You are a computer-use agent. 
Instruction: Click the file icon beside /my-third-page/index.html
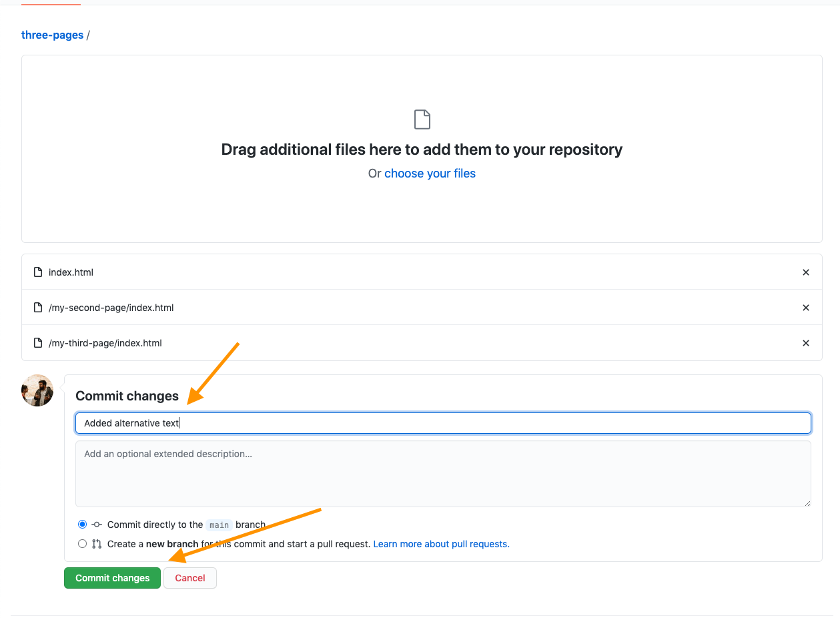tap(38, 343)
